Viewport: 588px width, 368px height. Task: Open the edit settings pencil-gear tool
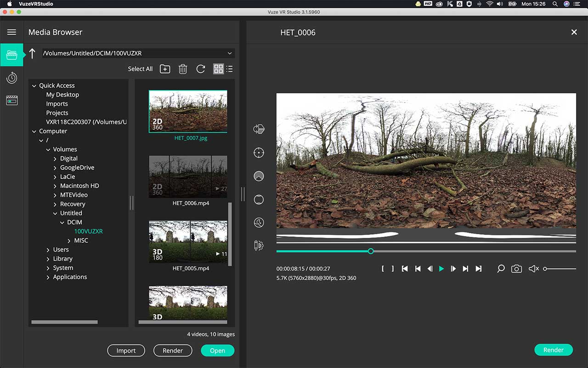259,246
